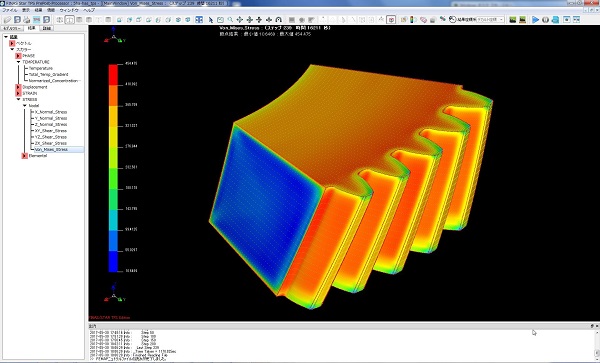Click the rotate view arc icon

pyautogui.click(x=279, y=20)
